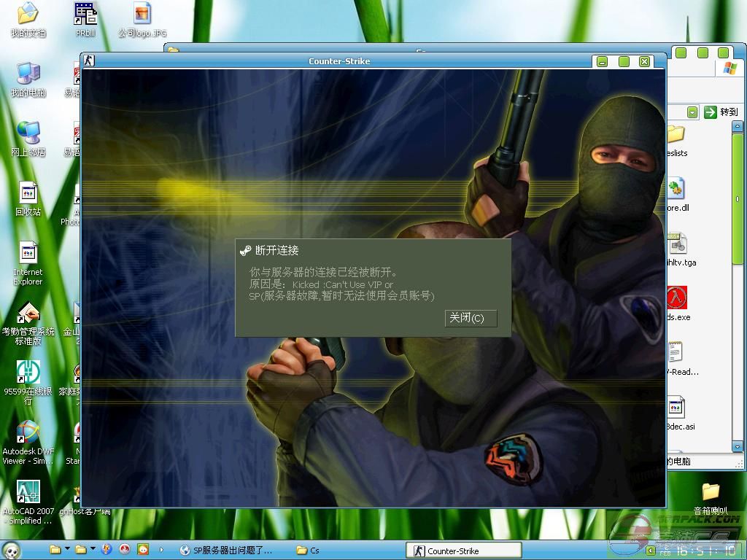Viewport: 747px width, 560px height.
Task: Open the 网上邻居 desktop icon
Action: tap(28, 133)
